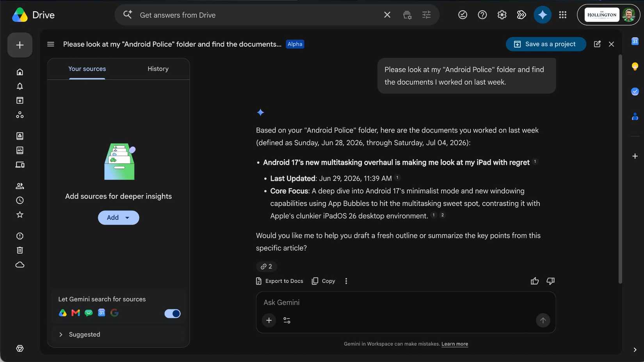Click the search sparkle magnifier icon
644x362 pixels.
point(128,15)
